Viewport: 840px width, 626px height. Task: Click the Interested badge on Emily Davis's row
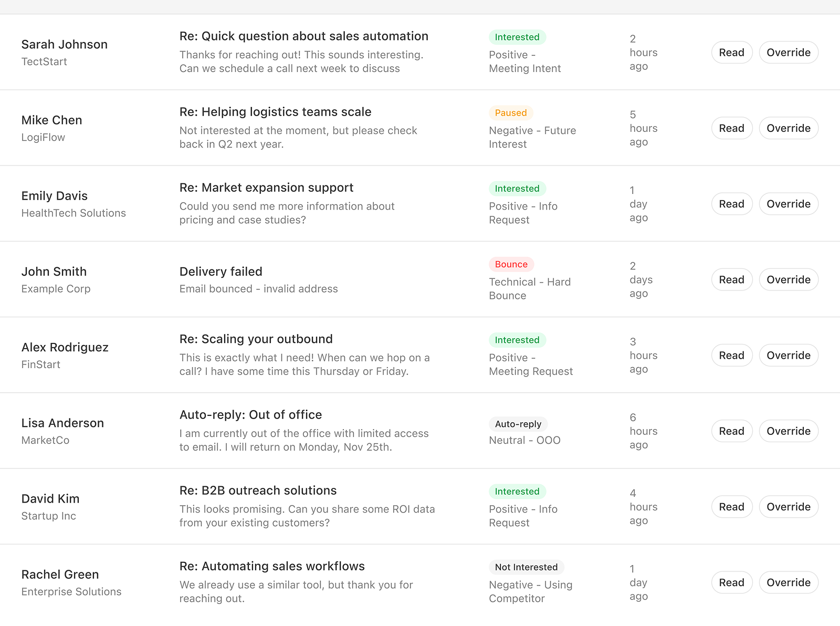pos(517,188)
